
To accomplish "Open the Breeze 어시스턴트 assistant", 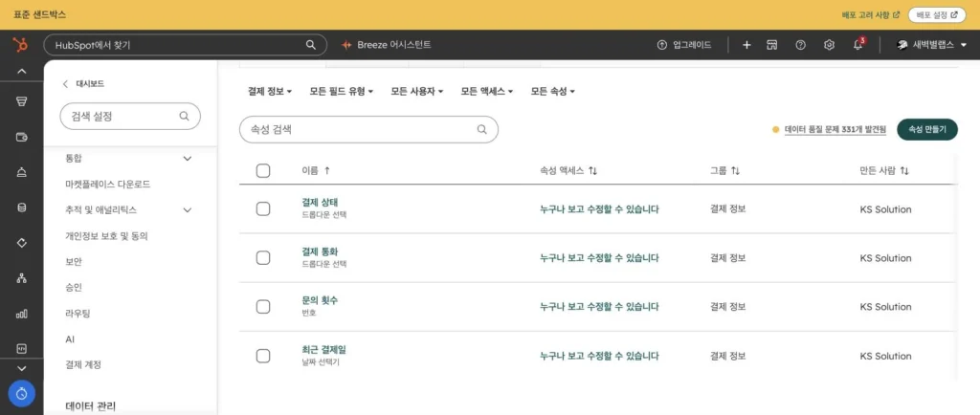I will 387,45.
